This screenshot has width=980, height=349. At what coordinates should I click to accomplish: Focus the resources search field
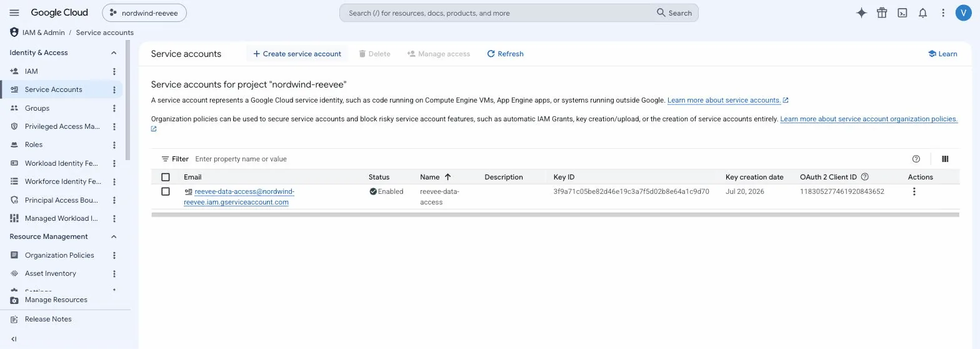(497, 13)
